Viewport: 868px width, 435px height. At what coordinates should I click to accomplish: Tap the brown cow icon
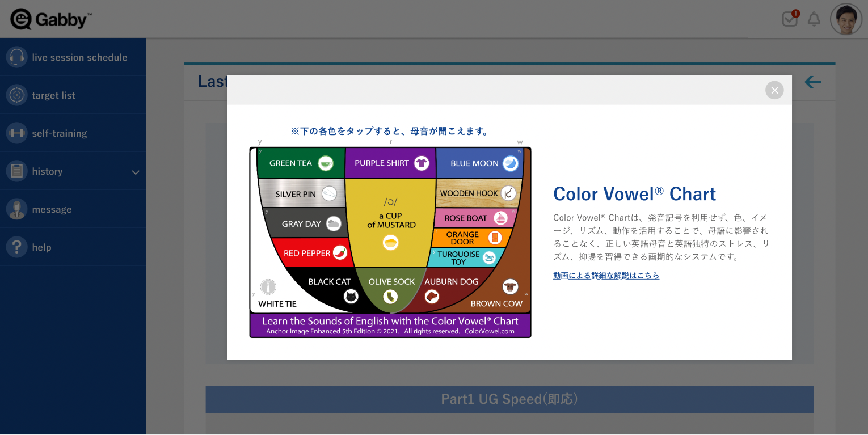[511, 287]
